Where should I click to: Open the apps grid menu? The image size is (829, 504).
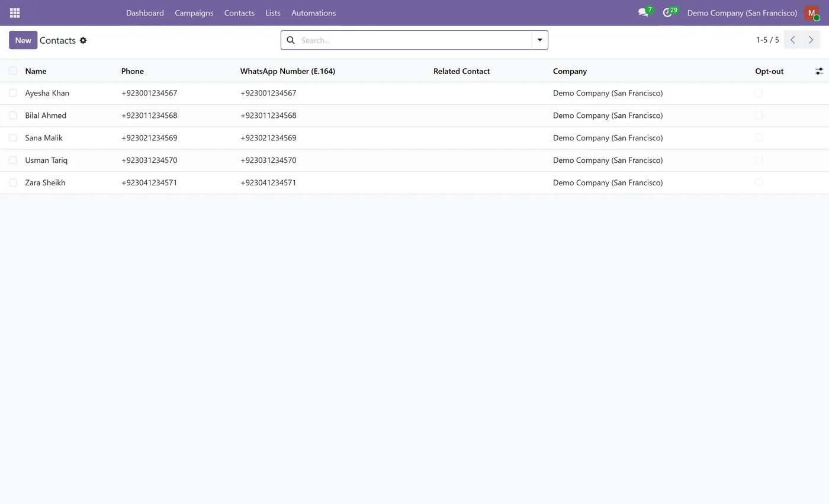pos(15,12)
